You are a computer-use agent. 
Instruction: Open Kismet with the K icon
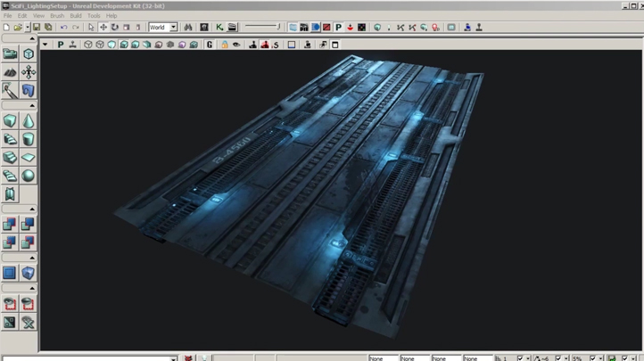click(219, 27)
